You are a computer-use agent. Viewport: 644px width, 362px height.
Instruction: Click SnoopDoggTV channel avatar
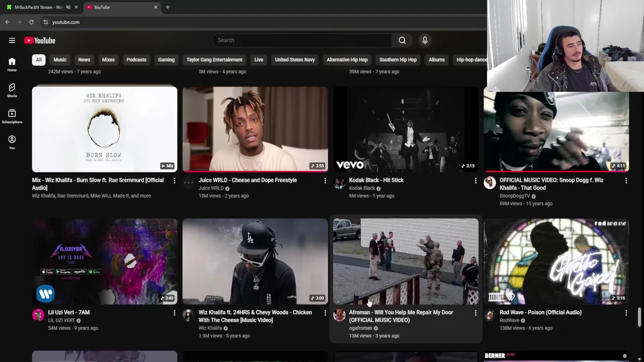tap(490, 183)
